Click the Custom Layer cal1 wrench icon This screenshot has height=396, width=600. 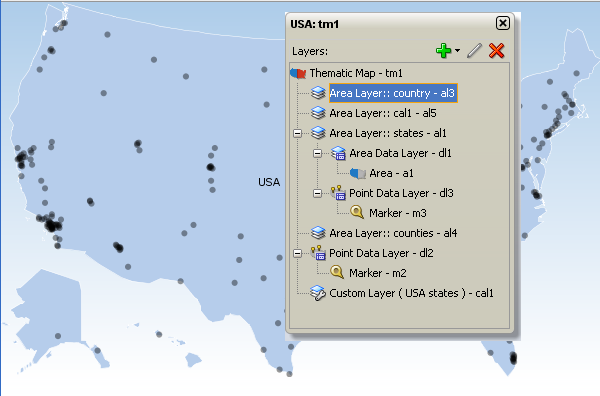(318, 293)
